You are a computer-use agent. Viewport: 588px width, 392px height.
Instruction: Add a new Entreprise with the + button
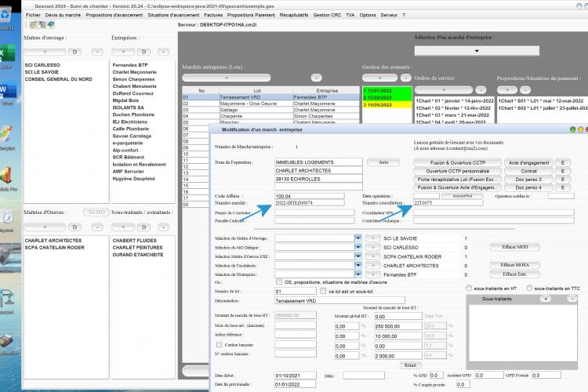[123, 52]
